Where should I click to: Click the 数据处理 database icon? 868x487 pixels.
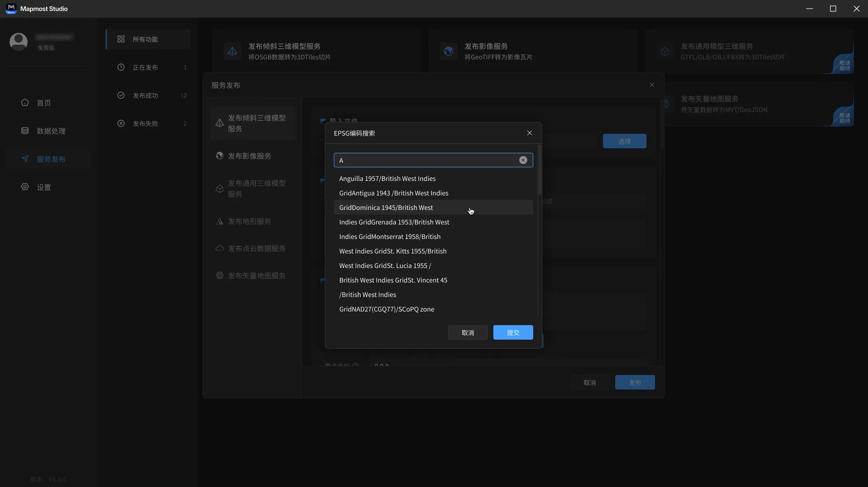(25, 131)
